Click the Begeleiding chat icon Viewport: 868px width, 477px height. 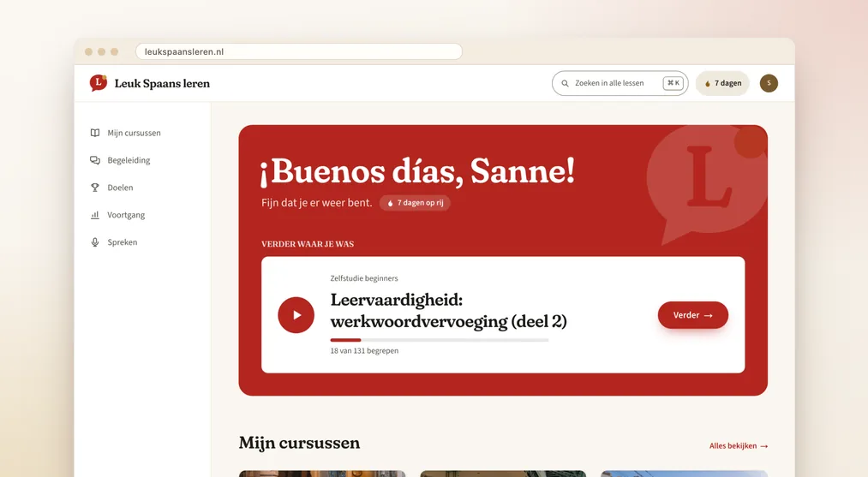tap(95, 160)
